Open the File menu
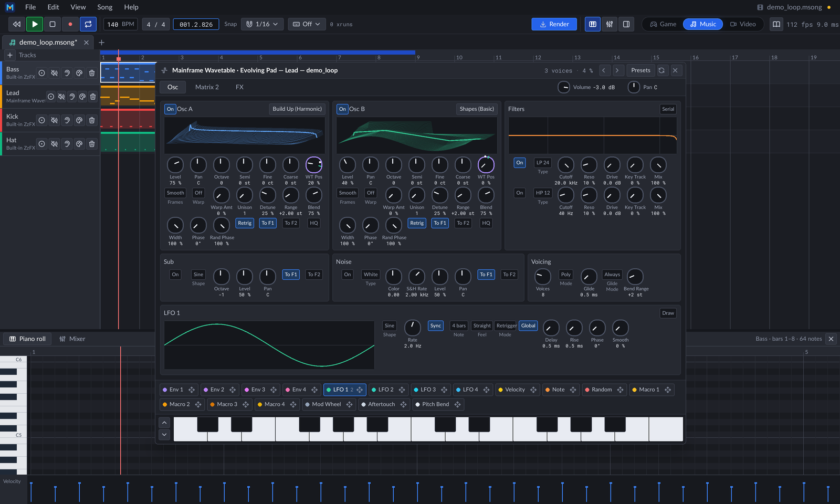840x504 pixels. pyautogui.click(x=30, y=7)
